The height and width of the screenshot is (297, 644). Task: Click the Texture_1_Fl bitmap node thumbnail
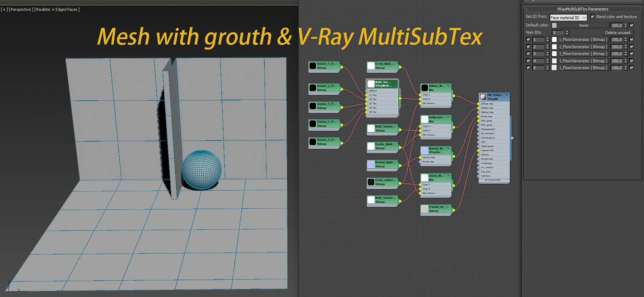tap(313, 66)
